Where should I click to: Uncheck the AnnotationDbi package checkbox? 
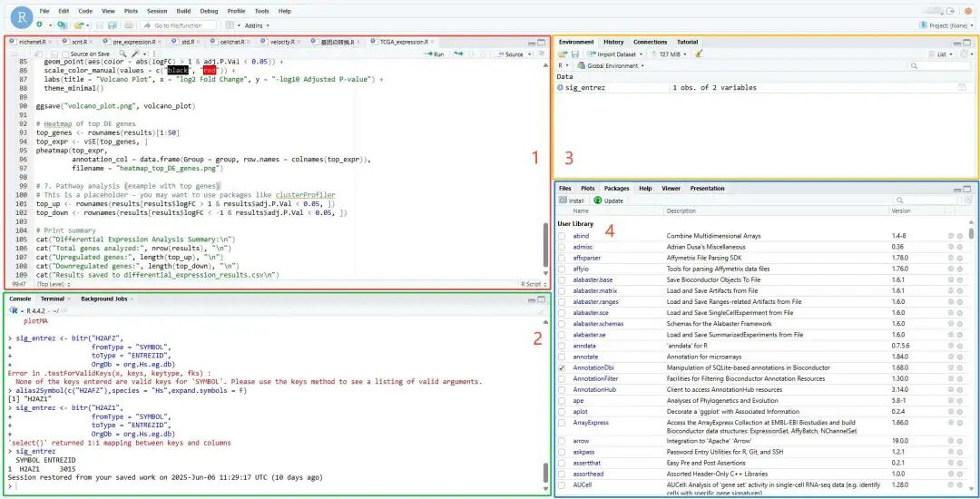point(562,367)
